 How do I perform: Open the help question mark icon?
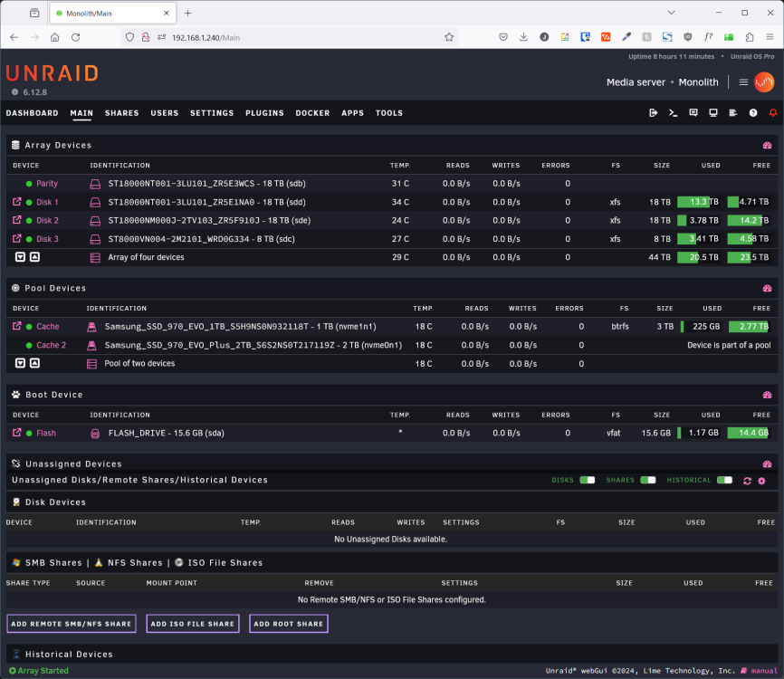pyautogui.click(x=753, y=113)
